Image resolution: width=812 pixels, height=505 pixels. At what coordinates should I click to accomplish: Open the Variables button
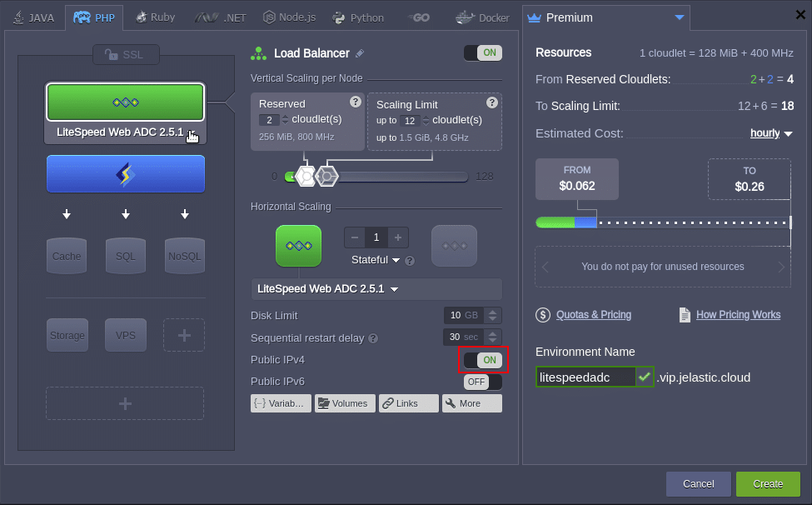coord(281,403)
